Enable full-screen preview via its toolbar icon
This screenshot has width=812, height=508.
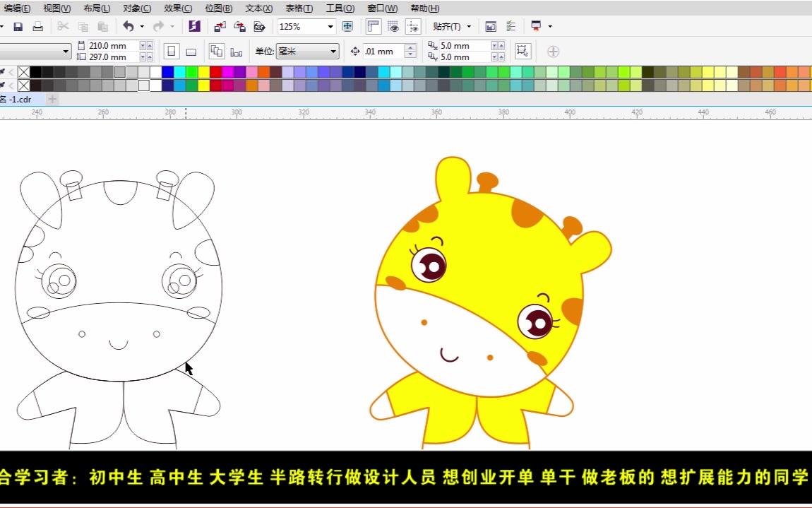tap(346, 26)
